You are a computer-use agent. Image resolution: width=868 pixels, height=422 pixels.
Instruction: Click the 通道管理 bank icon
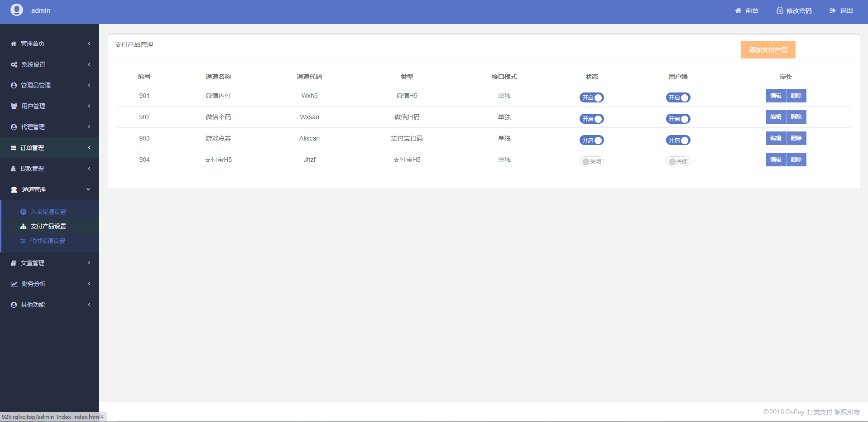coord(13,189)
